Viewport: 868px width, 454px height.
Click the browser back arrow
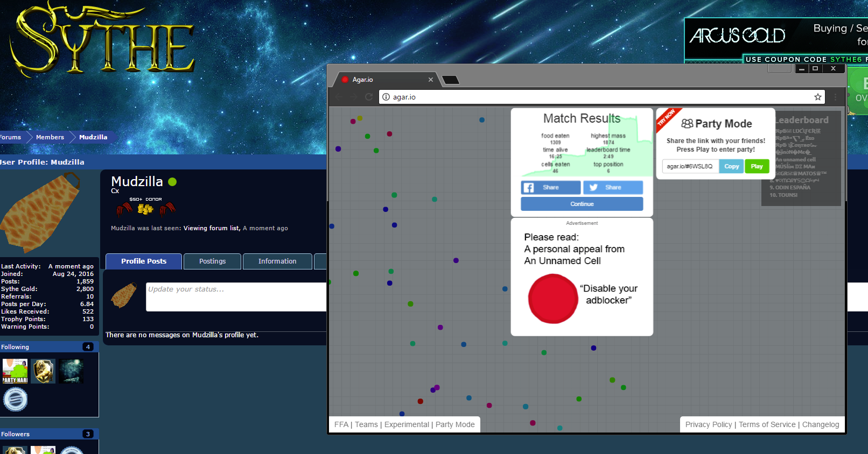pyautogui.click(x=339, y=97)
